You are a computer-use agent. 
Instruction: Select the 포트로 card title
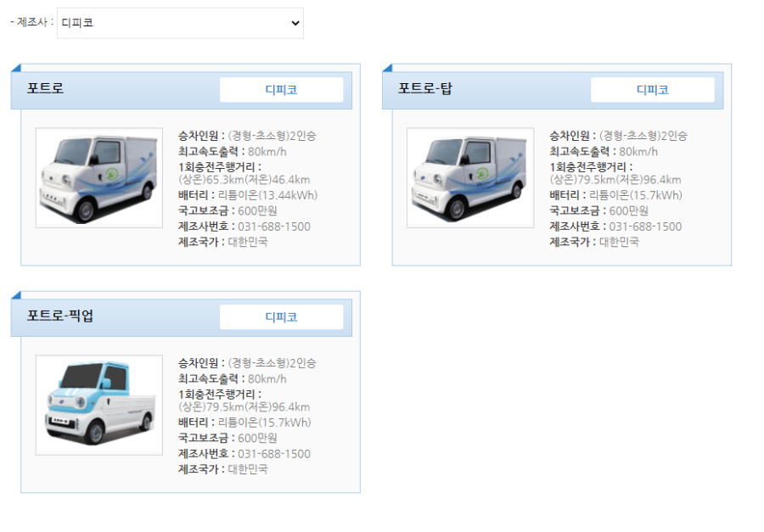click(x=45, y=88)
